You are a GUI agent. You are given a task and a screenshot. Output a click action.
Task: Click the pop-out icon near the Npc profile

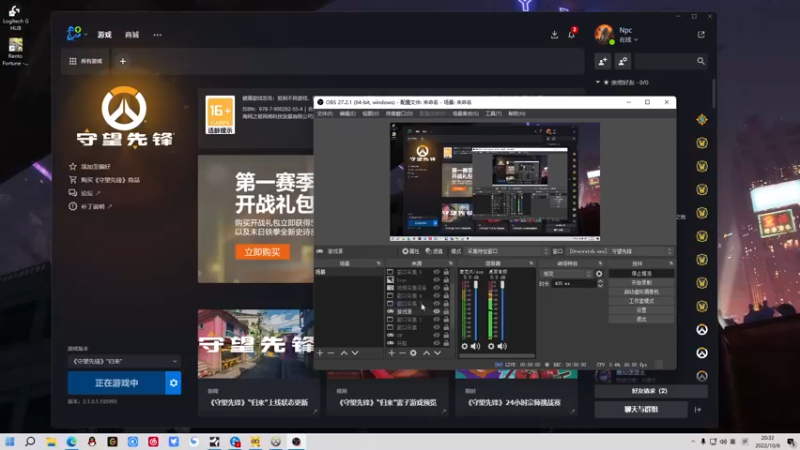(x=701, y=35)
